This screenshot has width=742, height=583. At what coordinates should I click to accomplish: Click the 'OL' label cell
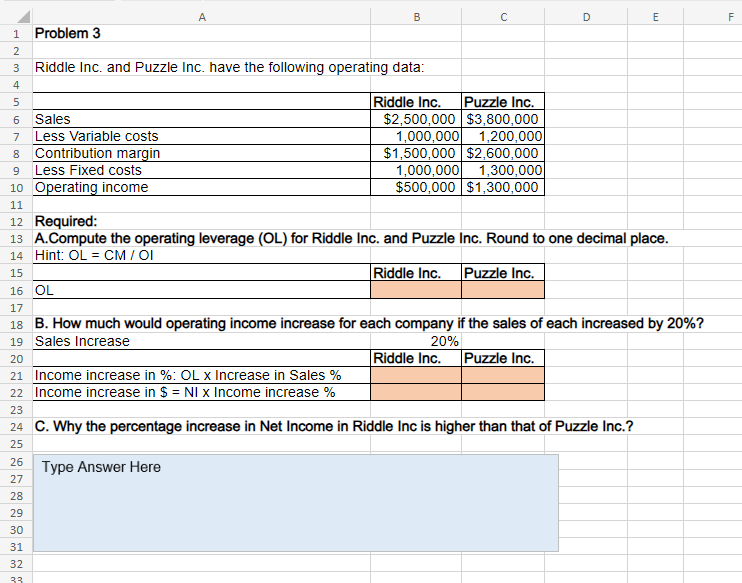(x=202, y=290)
